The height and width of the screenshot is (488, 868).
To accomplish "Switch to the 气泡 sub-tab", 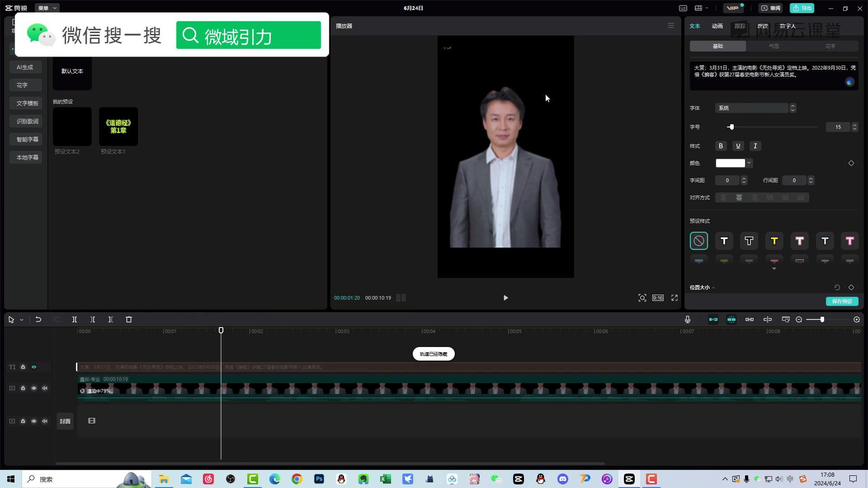I will tap(774, 46).
